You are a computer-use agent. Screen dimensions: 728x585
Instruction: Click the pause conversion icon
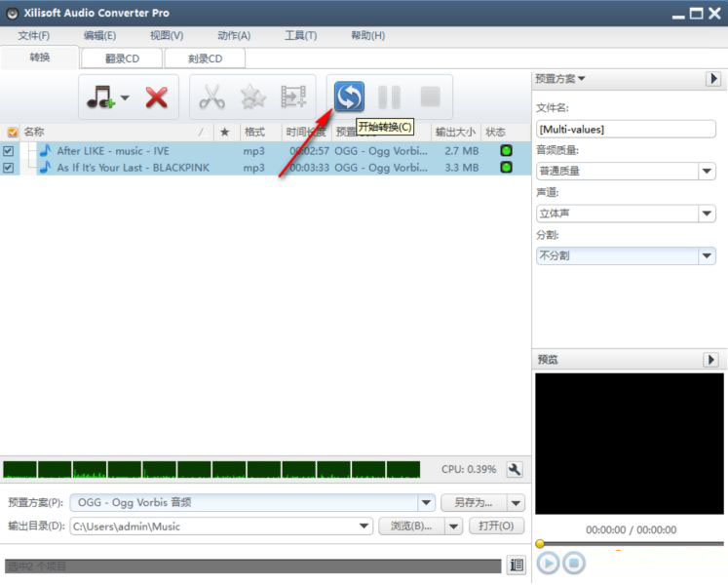[x=389, y=97]
